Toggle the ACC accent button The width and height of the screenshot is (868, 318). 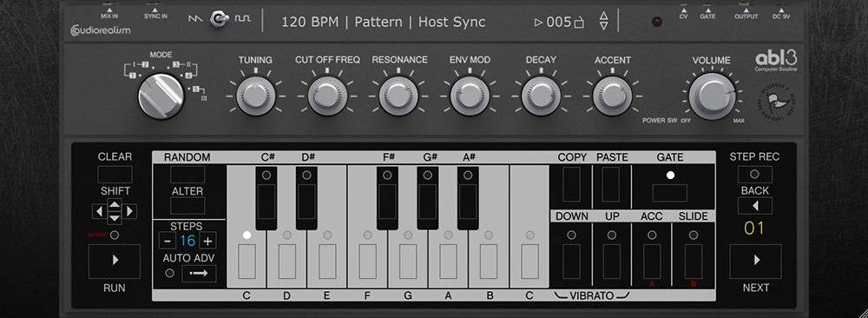tap(652, 261)
